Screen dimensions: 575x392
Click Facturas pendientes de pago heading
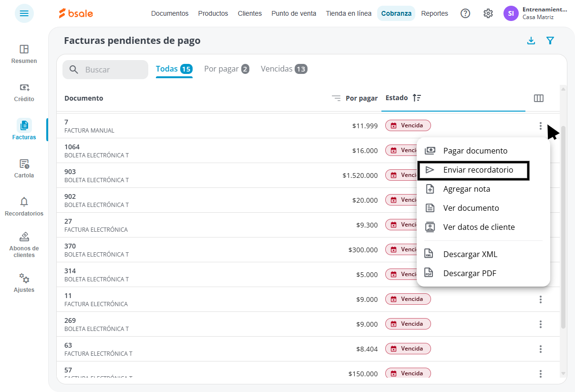(x=132, y=41)
